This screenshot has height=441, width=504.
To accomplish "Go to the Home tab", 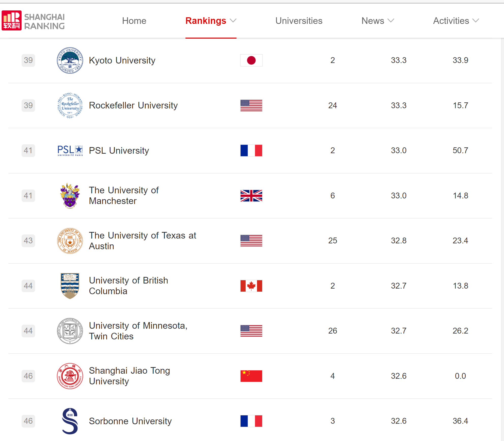I will [x=134, y=21].
